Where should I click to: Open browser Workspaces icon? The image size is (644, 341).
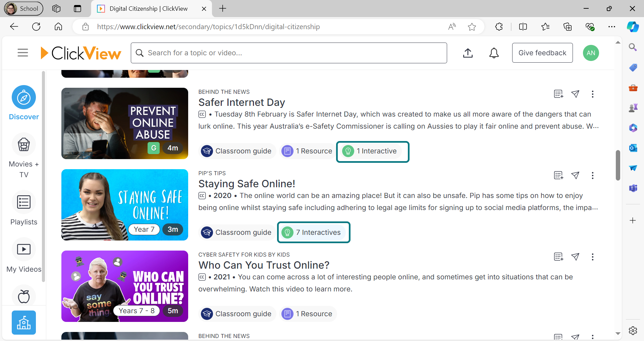(56, 9)
